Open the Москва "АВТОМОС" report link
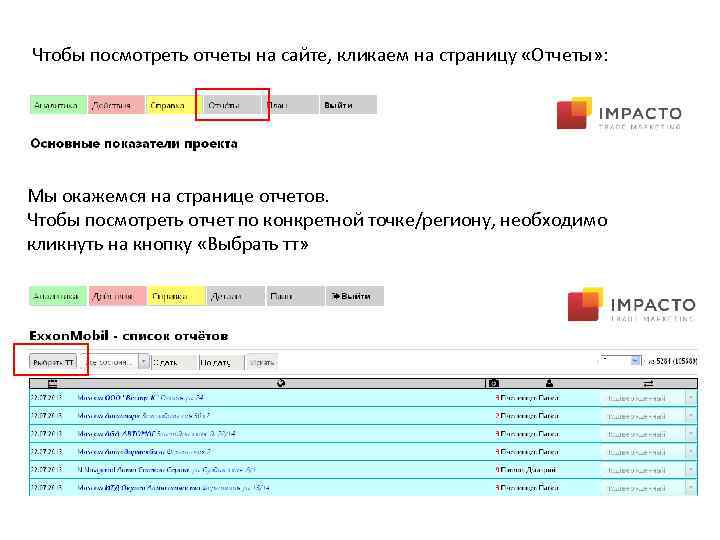 pyautogui.click(x=157, y=433)
